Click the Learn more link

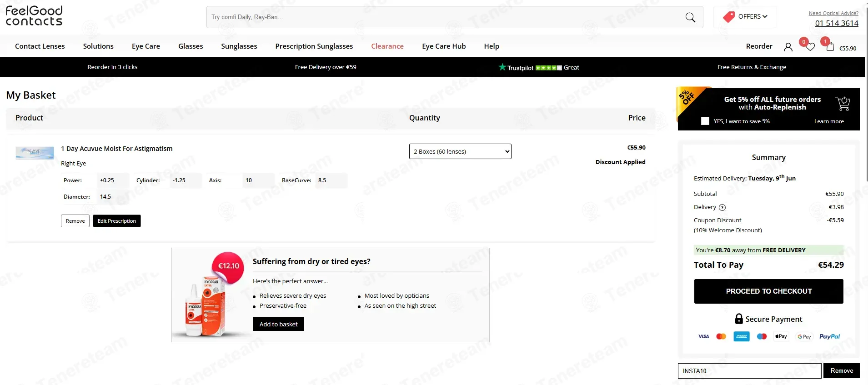point(829,121)
